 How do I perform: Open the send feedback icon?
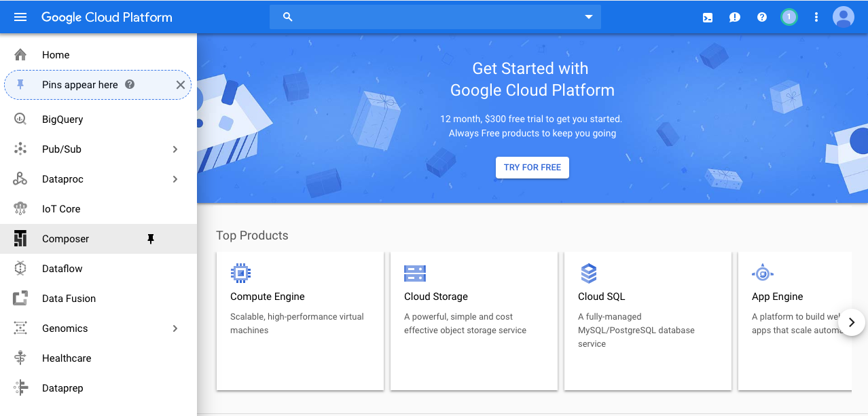point(735,18)
